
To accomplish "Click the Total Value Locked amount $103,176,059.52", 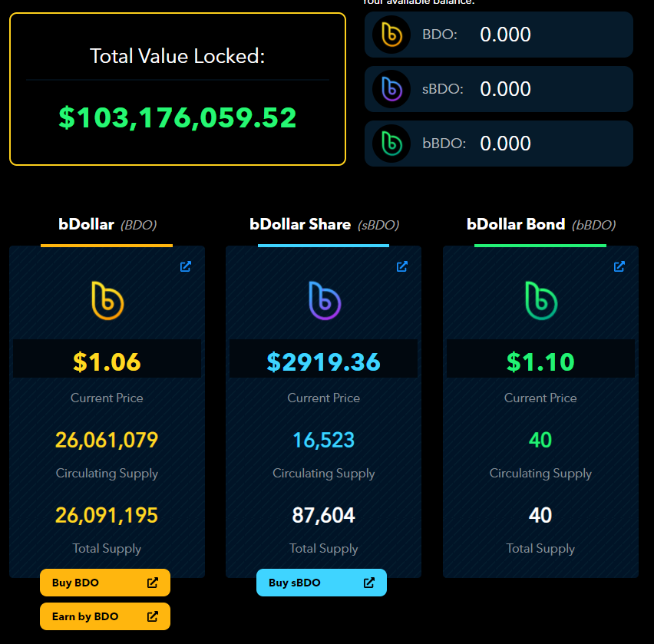I will (177, 117).
